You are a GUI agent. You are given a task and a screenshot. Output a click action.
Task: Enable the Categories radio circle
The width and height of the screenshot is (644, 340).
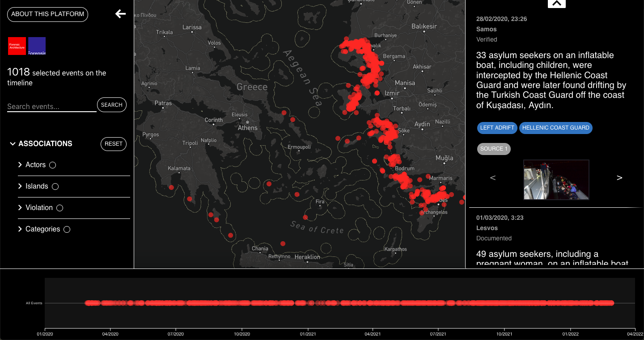[67, 230]
